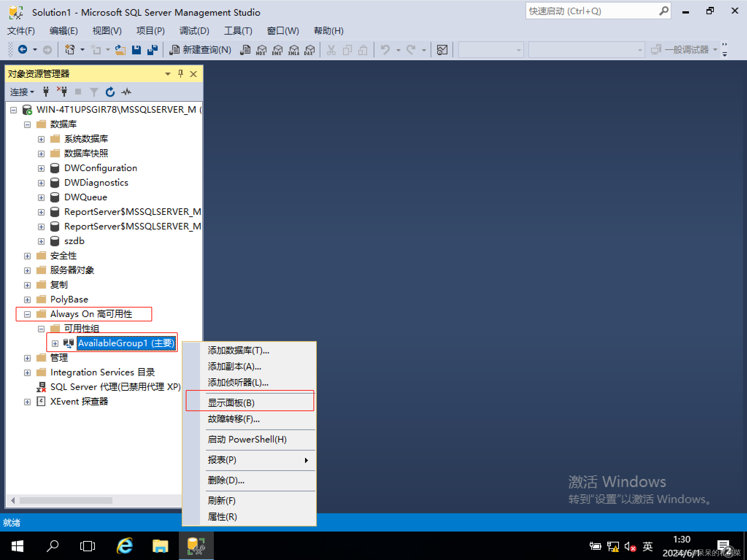Image resolution: width=747 pixels, height=560 pixels.
Task: Select the DWDiagnostics database
Action: 96,183
